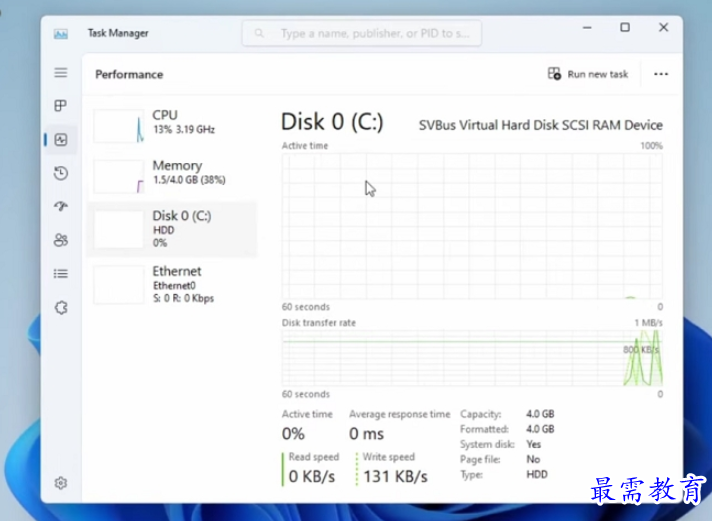This screenshot has width=712, height=521.
Task: Select the Disk 0 (C:) entry
Action: [172, 229]
